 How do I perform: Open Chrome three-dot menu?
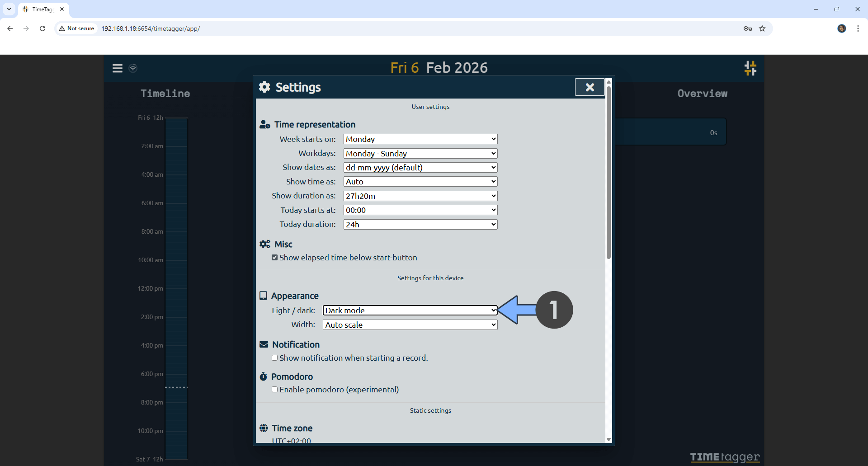click(x=858, y=28)
